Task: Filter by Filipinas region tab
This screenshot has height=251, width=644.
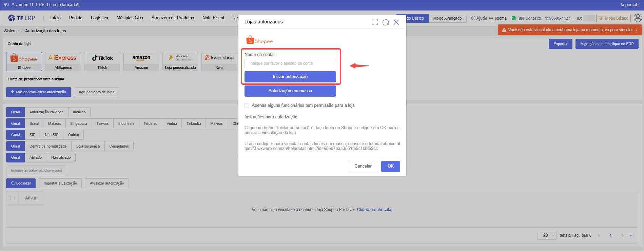Action: pos(150,123)
